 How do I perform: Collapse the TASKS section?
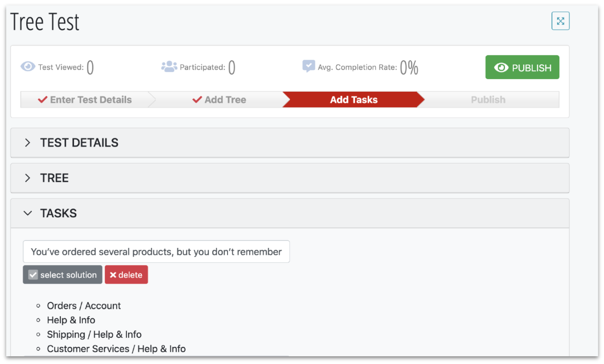(x=290, y=213)
